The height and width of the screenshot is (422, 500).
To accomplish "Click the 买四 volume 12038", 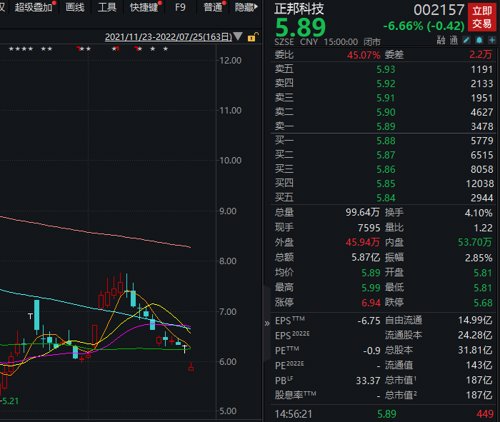I will point(479,184).
